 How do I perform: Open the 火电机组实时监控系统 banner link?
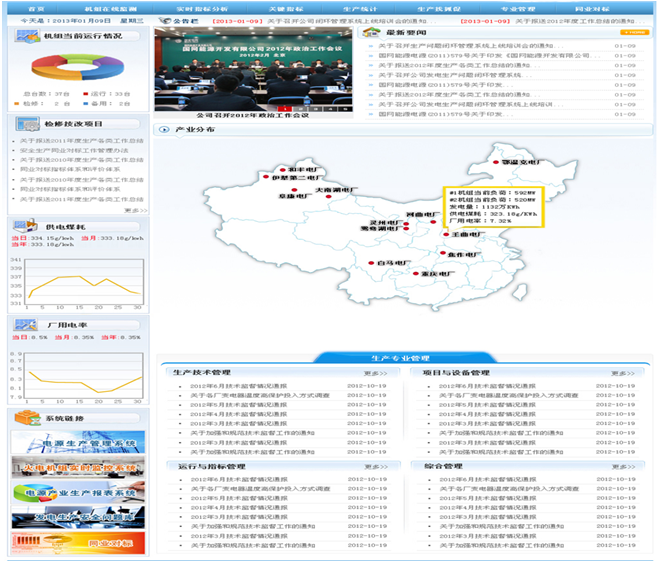coord(78,467)
